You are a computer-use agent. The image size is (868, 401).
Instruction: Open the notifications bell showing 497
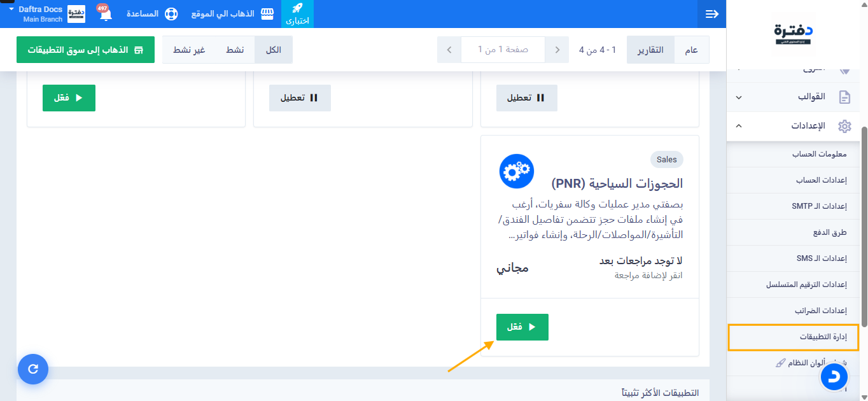(x=104, y=14)
